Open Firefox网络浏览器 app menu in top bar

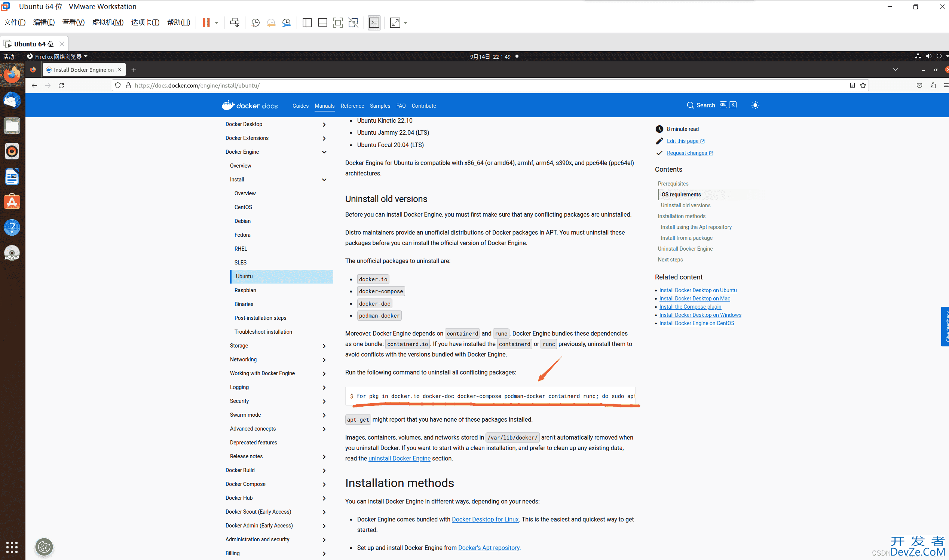[x=57, y=56]
